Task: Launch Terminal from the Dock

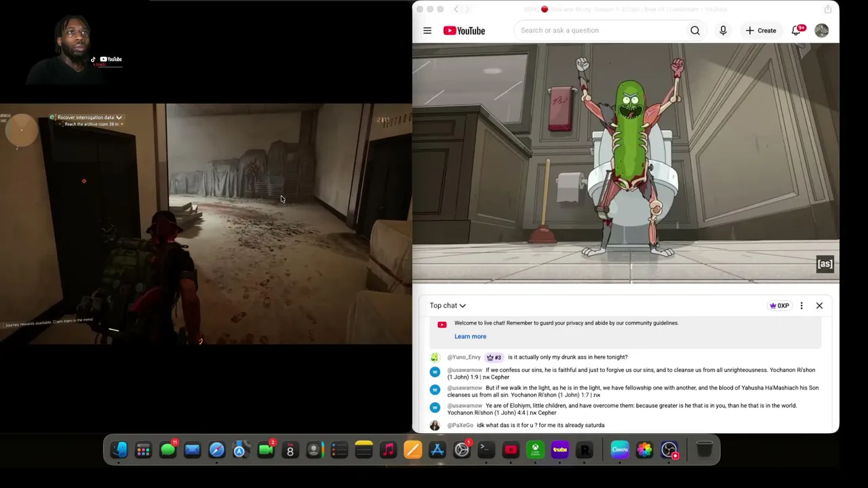Action: click(x=486, y=450)
